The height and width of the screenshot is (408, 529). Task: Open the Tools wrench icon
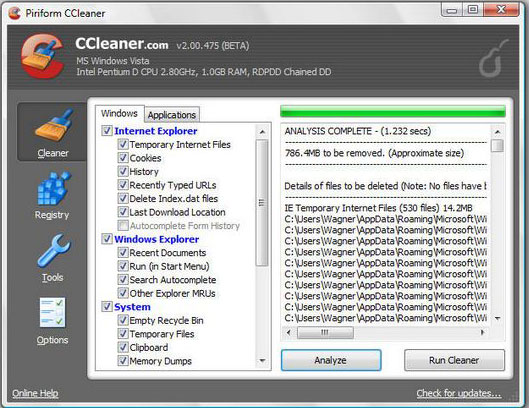pyautogui.click(x=53, y=251)
